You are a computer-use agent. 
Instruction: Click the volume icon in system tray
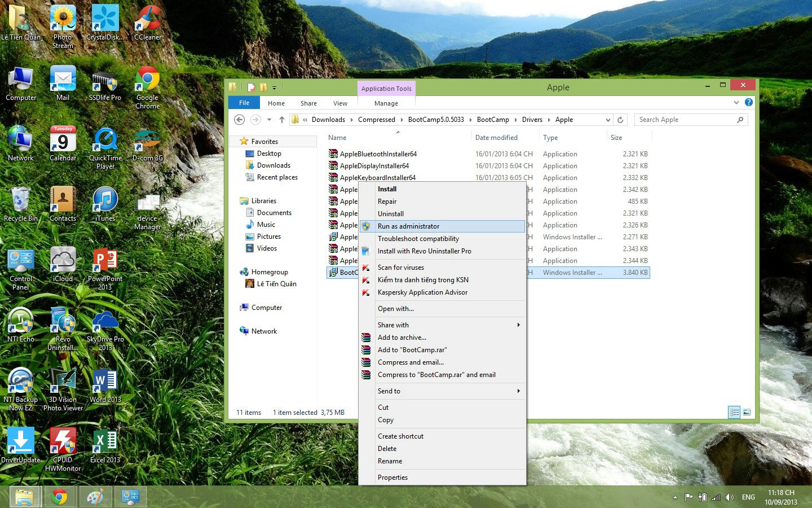click(x=729, y=497)
